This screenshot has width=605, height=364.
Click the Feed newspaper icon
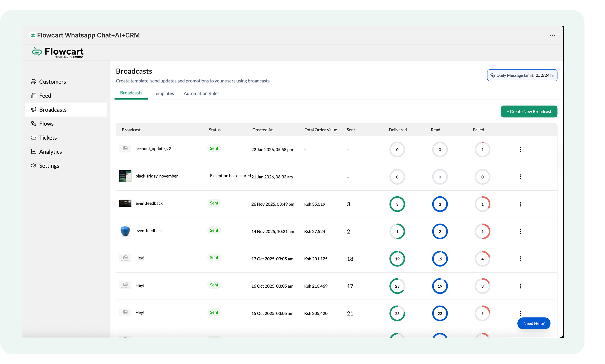pyautogui.click(x=34, y=96)
